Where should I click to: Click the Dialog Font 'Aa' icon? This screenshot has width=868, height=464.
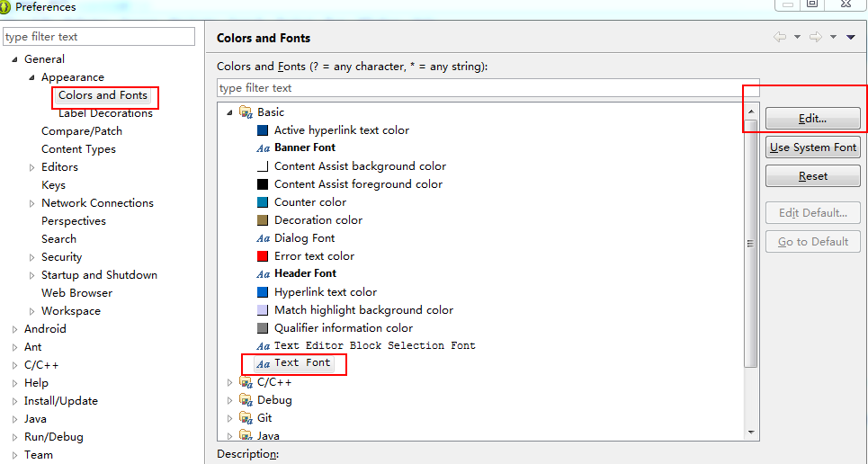[263, 238]
